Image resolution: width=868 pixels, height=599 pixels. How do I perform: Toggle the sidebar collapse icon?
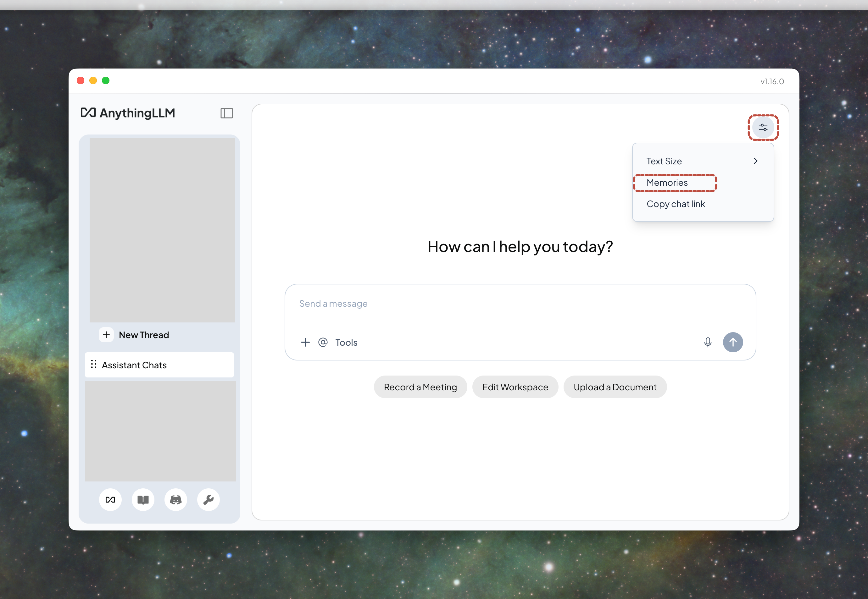pyautogui.click(x=226, y=113)
